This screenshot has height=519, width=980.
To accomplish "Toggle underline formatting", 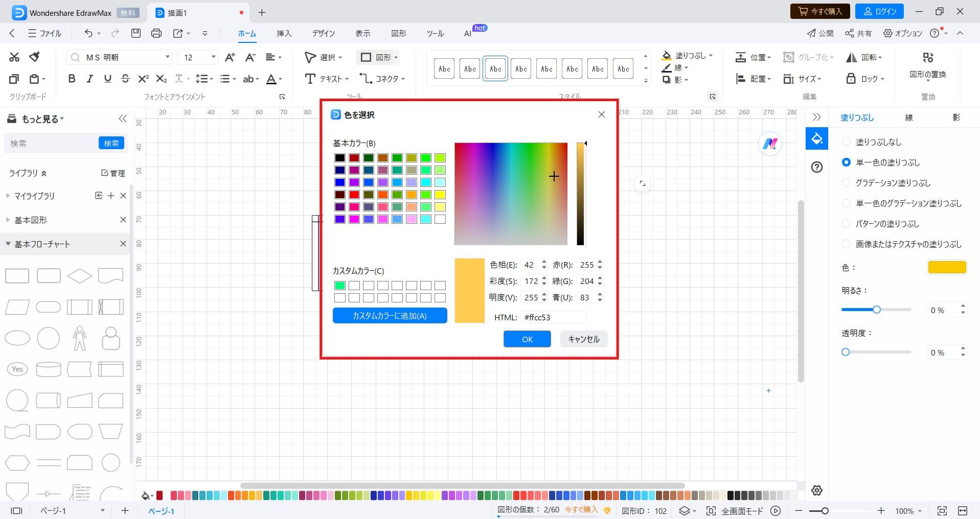I will point(107,79).
